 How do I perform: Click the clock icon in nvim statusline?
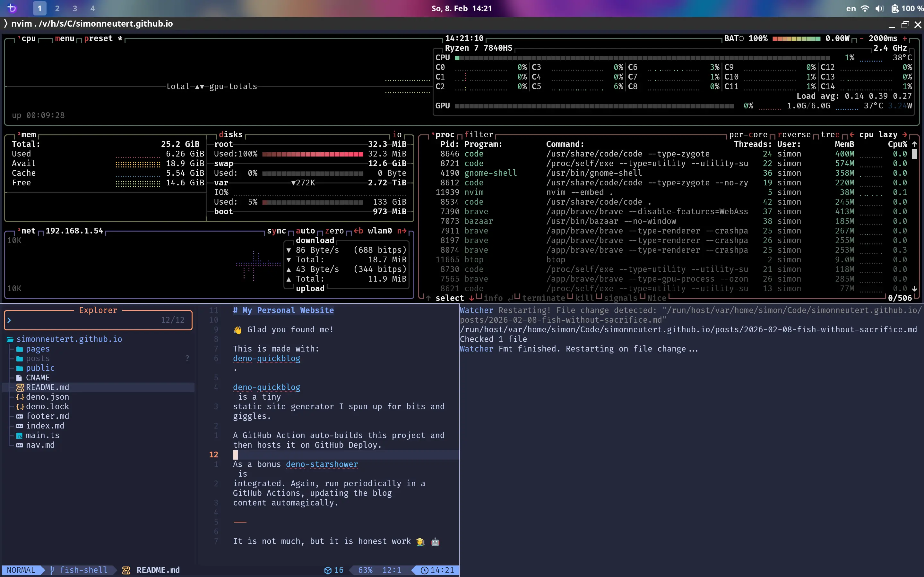pyautogui.click(x=424, y=570)
